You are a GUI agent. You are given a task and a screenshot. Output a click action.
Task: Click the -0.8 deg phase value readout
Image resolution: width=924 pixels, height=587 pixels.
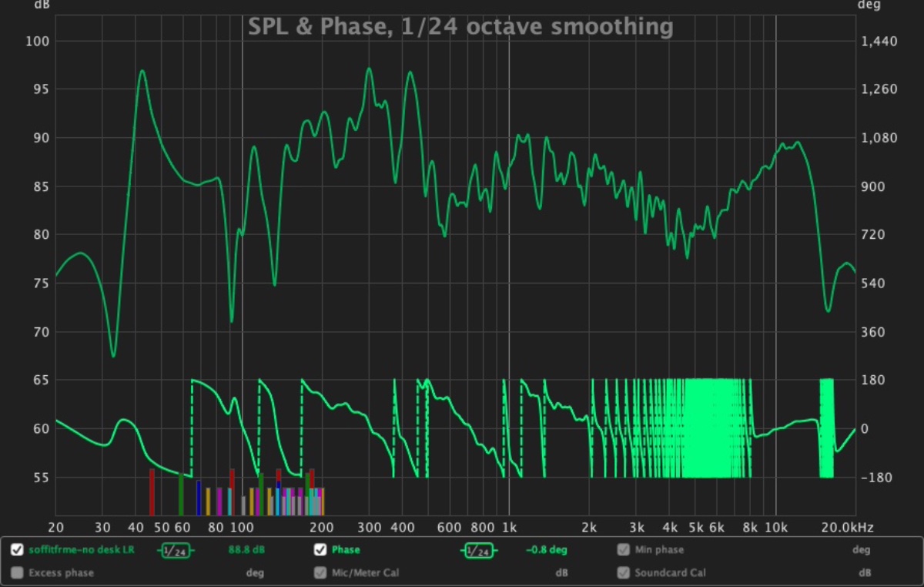coord(546,550)
